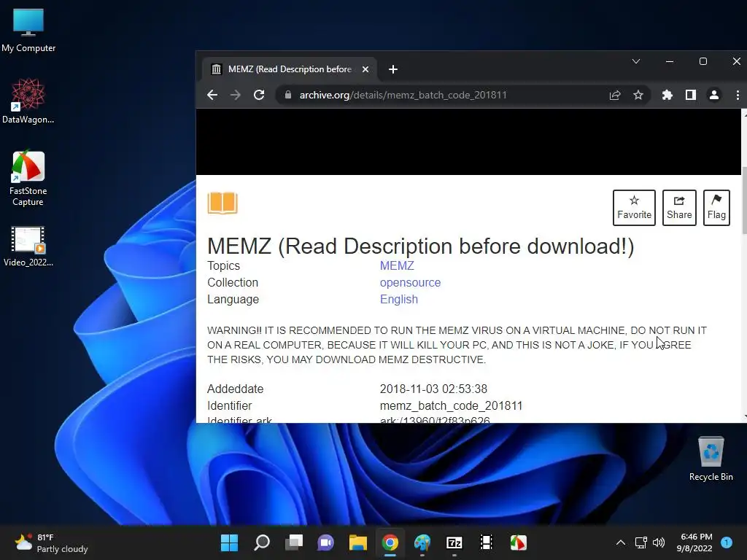Open a new Chrome tab
747x560 pixels.
coord(393,69)
